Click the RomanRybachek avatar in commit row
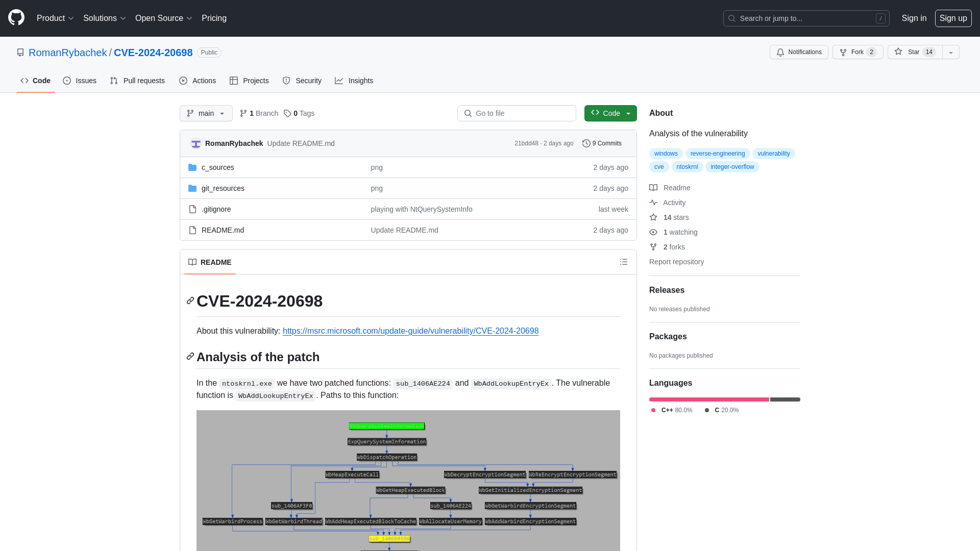This screenshot has width=980, height=551. tap(196, 143)
